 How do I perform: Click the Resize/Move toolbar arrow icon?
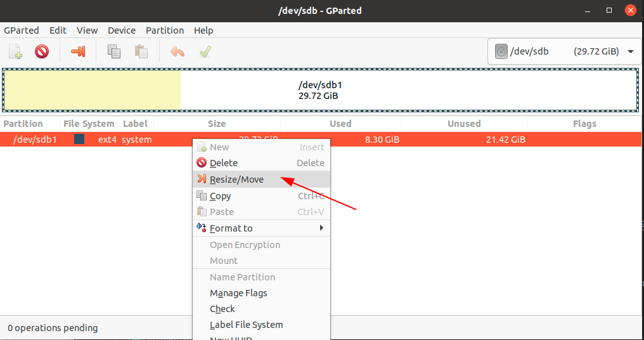(x=78, y=51)
